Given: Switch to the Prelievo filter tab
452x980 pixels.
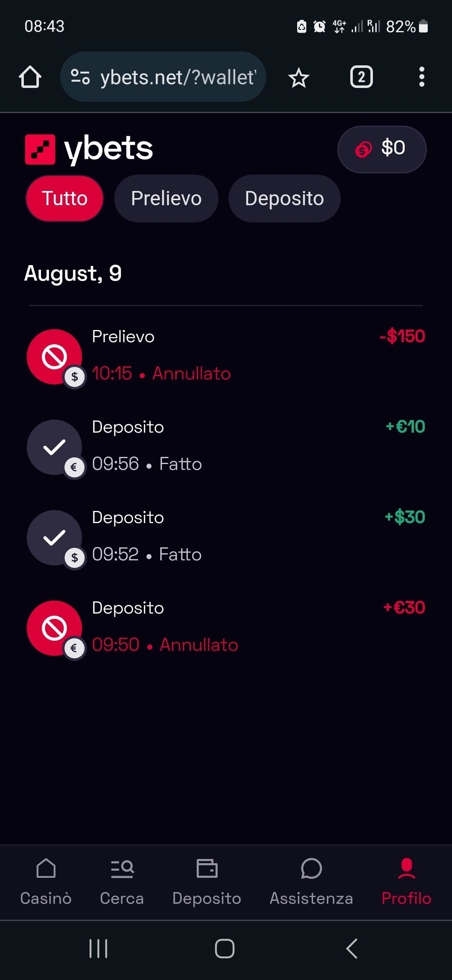Looking at the screenshot, I should tap(166, 199).
